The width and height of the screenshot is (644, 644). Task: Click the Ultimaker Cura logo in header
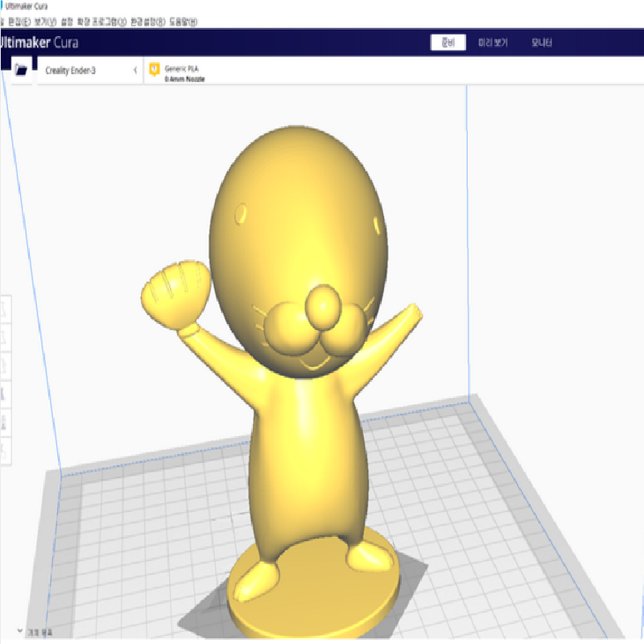click(39, 43)
